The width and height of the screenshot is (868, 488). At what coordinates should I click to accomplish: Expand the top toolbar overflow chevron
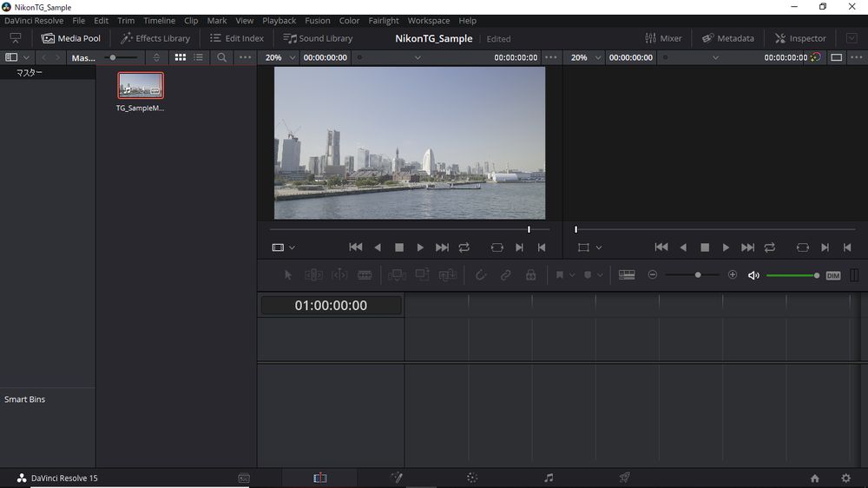tap(852, 38)
